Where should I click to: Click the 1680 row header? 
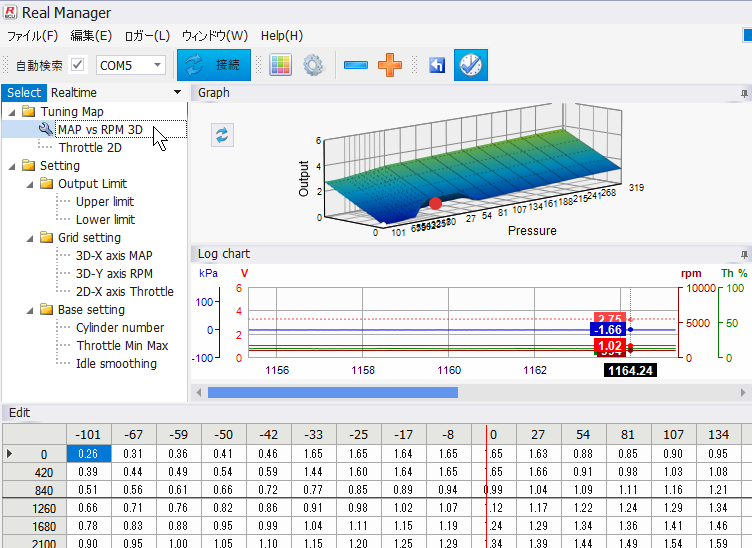point(35,526)
